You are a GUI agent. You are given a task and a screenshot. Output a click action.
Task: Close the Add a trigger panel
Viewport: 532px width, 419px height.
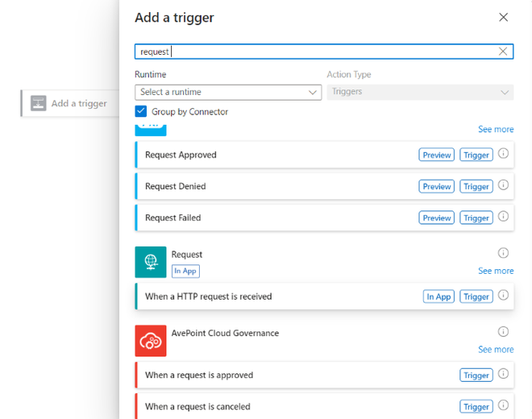(x=503, y=17)
